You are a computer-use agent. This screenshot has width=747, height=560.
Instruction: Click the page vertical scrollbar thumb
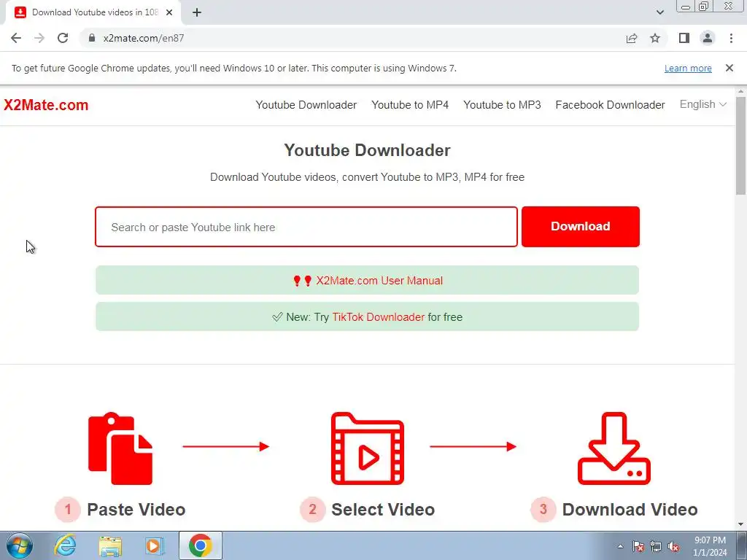click(741, 145)
